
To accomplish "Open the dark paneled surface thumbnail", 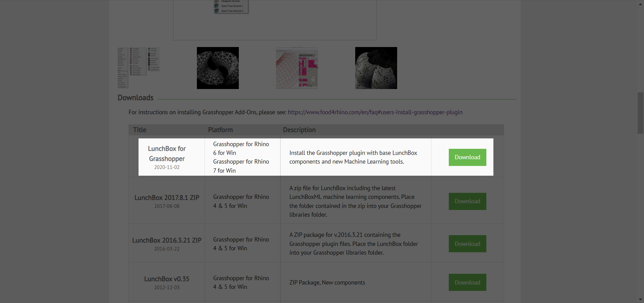I will tap(376, 68).
